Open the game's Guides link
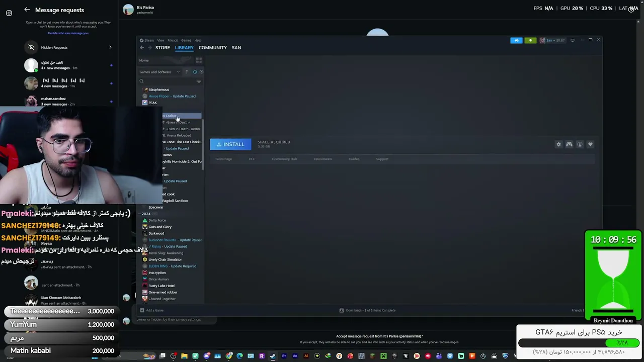644x362 pixels. click(354, 159)
